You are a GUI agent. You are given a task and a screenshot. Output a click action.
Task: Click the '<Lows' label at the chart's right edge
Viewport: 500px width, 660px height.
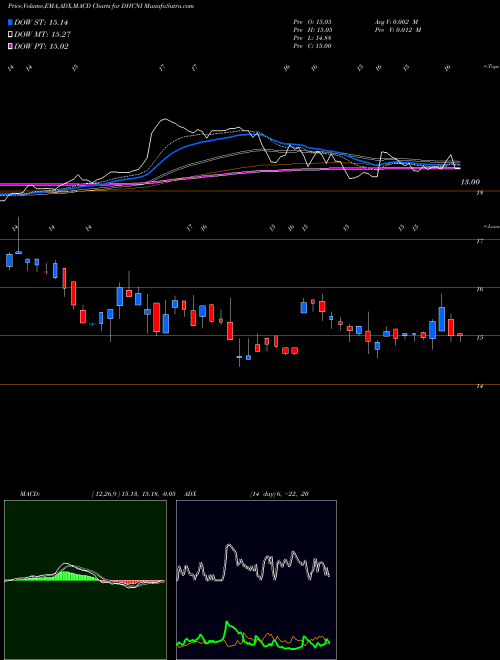click(491, 226)
